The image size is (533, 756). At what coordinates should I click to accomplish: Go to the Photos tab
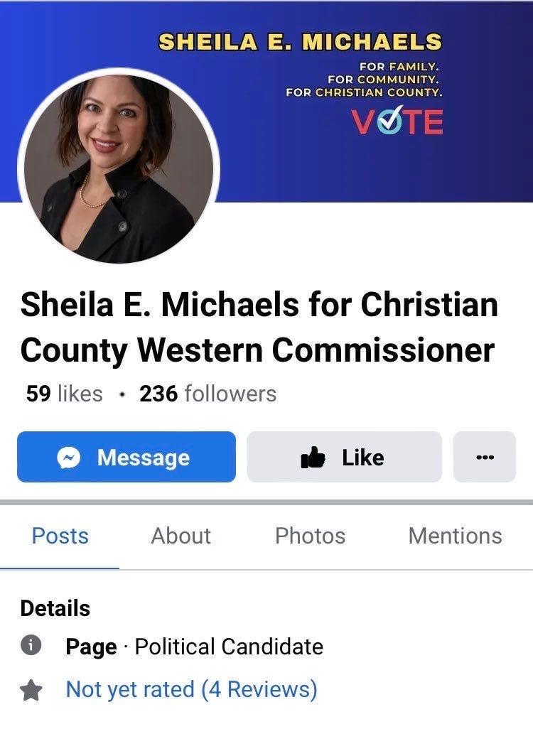(310, 536)
